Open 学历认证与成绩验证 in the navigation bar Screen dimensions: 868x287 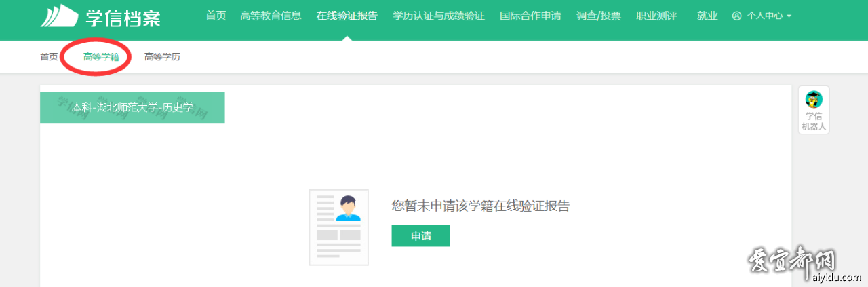coord(439,16)
